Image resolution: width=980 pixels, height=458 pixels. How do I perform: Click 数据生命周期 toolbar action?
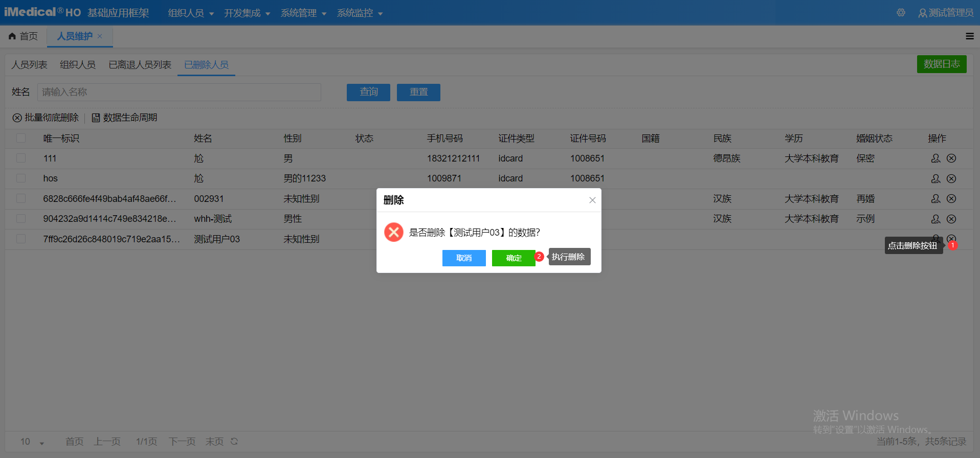124,118
